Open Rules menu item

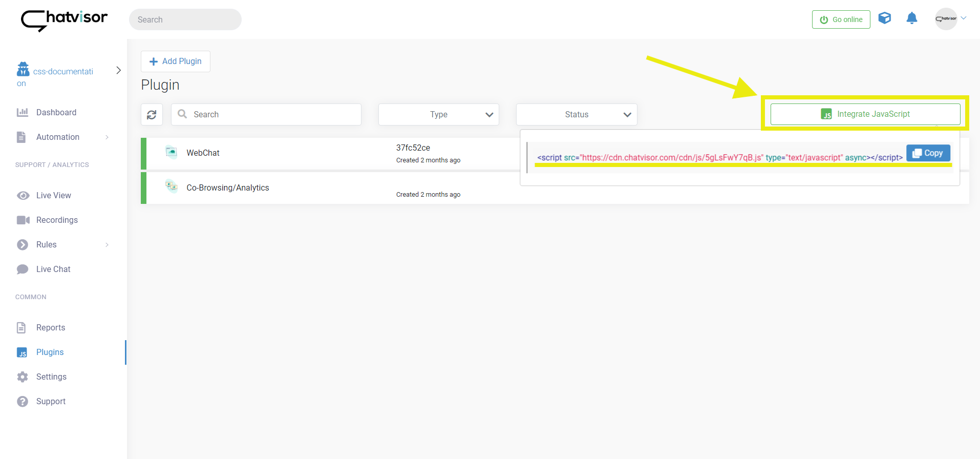[47, 244]
